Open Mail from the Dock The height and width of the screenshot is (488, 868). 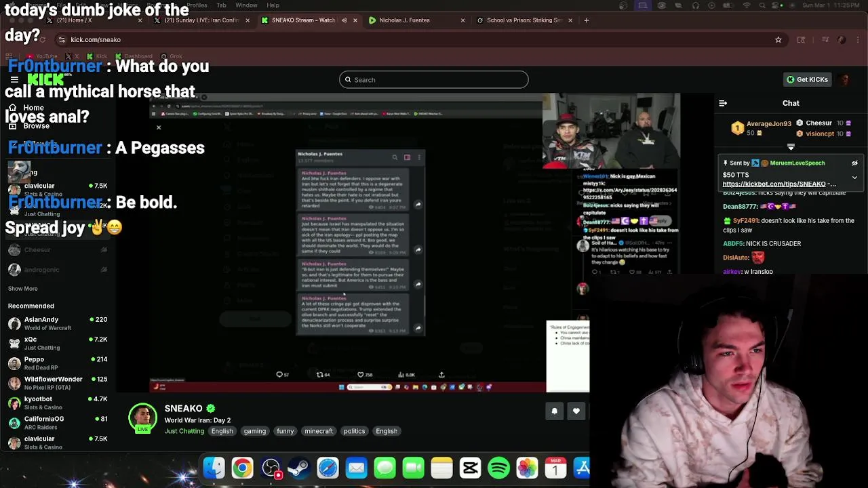pos(356,468)
